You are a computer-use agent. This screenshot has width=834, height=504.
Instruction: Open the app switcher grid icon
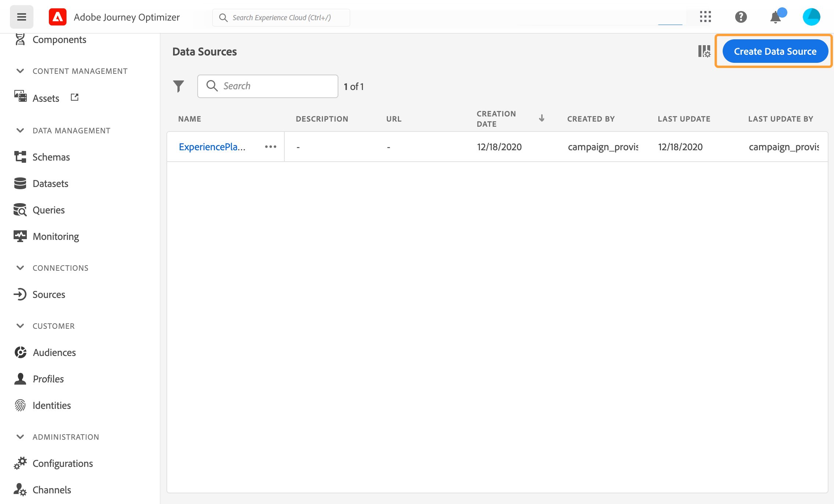705,17
